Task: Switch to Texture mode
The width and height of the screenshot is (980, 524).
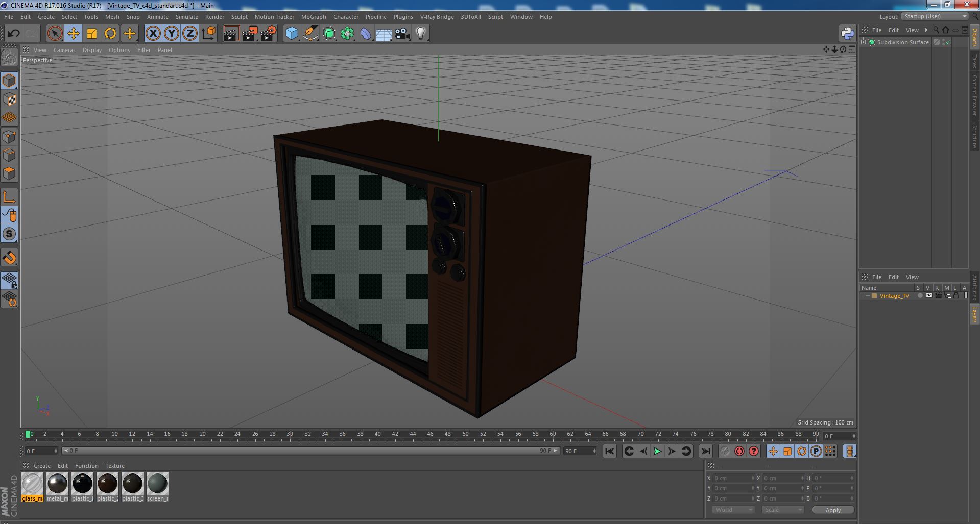Action: [9, 99]
